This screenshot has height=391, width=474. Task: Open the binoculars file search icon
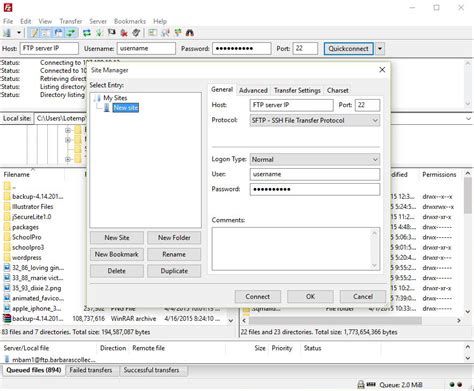pyautogui.click(x=190, y=33)
